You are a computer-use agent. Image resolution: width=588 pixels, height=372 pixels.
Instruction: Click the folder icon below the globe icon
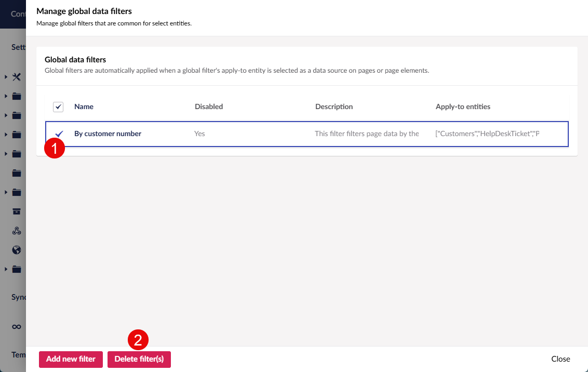click(x=17, y=269)
